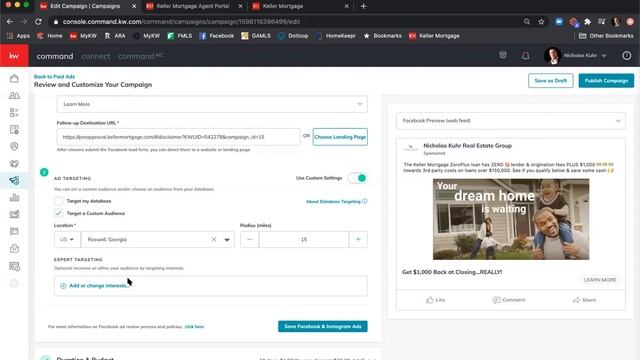Go Back to Paid Ads link

click(54, 76)
